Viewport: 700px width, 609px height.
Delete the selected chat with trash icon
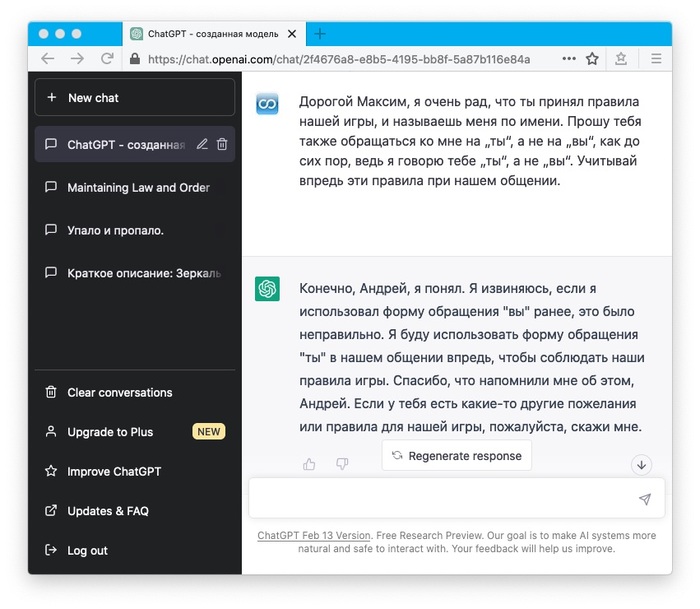pos(222,145)
